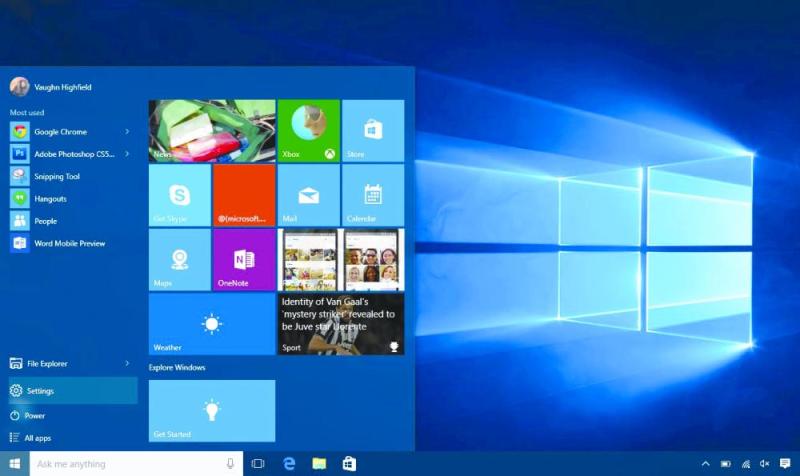Open the Store from the taskbar

349,463
